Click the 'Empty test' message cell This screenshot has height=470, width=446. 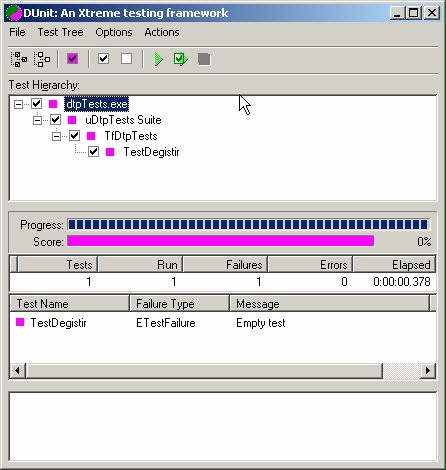pos(261,323)
